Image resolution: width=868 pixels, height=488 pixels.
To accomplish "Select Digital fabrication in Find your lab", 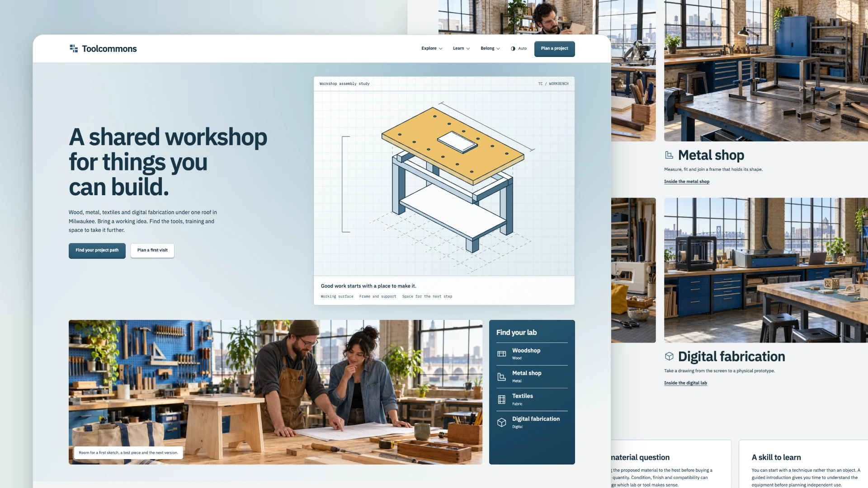I will (x=532, y=422).
